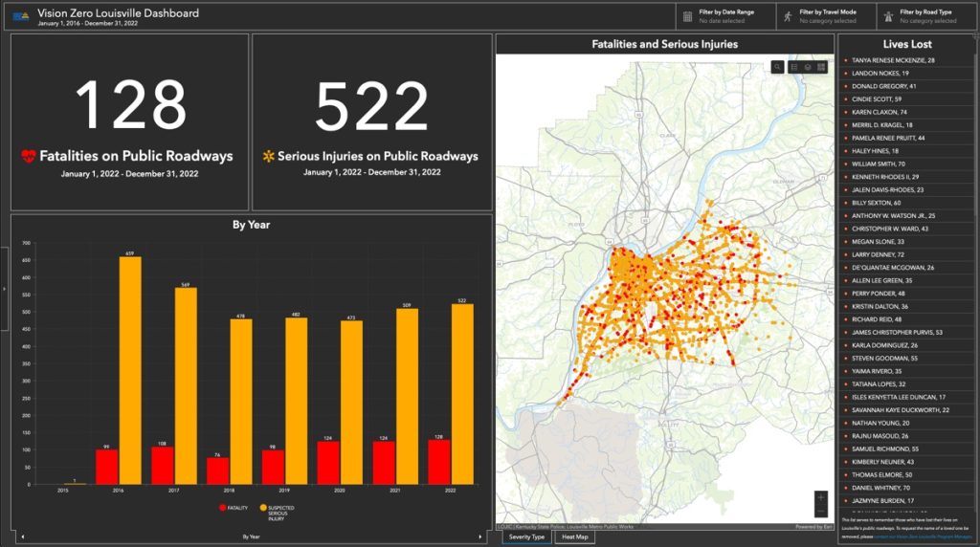The image size is (980, 547).
Task: Toggle the Suspected Serious Injury legend series
Action: click(x=278, y=511)
